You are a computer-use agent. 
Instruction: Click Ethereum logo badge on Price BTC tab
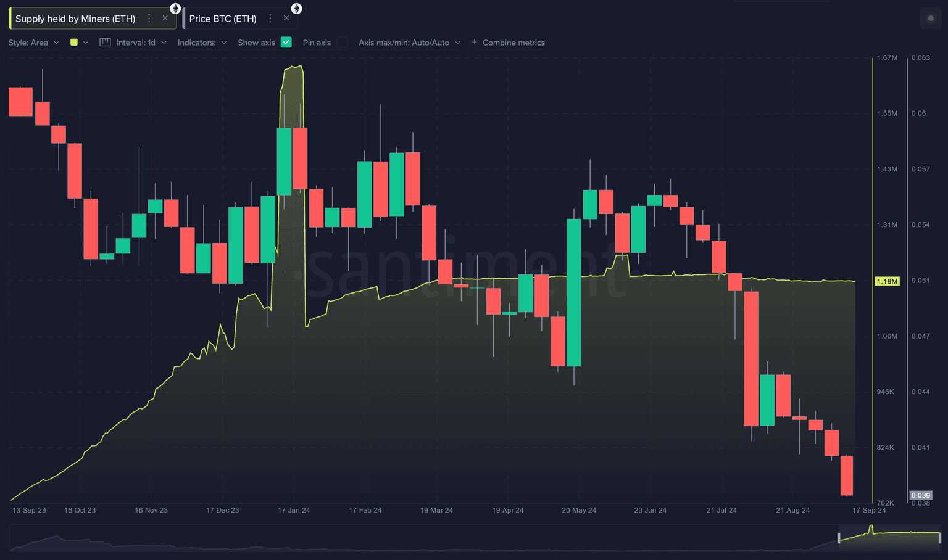pyautogui.click(x=297, y=9)
